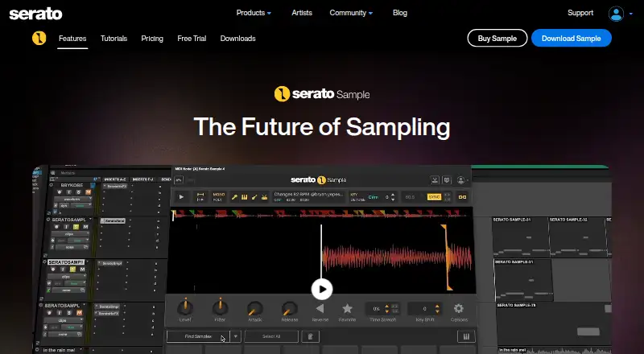This screenshot has width=644, height=354.
Task: Toggle the orange M mute on BRYKORE track
Action: coord(88,192)
